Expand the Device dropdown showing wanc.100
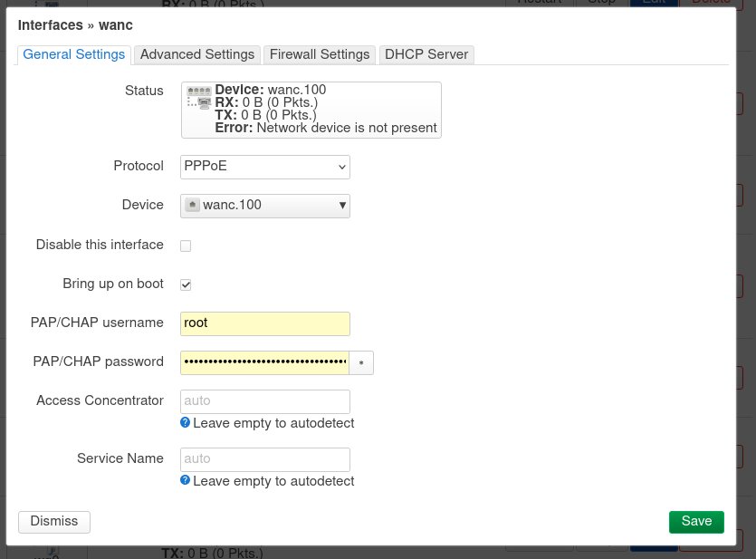Viewport: 756px width, 559px height. click(265, 206)
